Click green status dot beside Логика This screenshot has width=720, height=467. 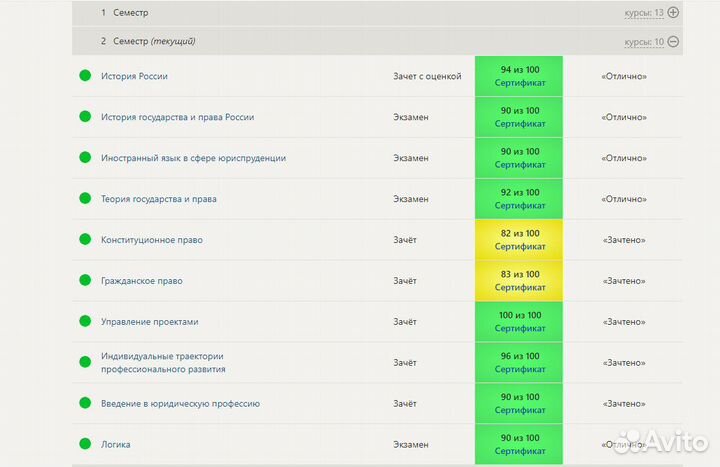[85, 444]
